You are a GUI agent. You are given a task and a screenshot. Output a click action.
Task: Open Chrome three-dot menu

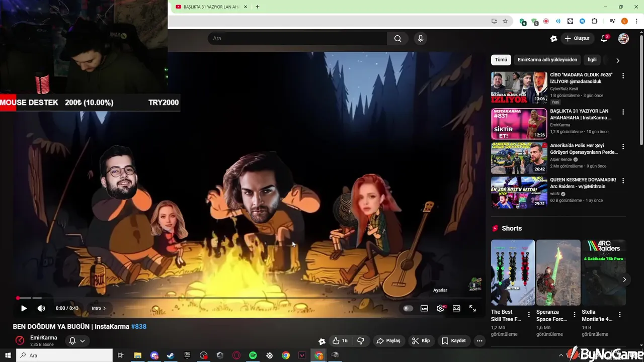click(x=636, y=21)
